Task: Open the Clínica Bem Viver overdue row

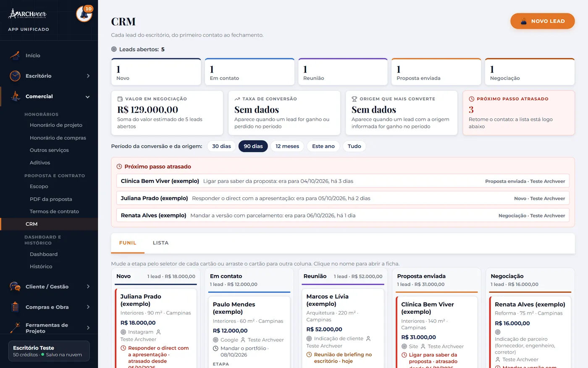Action: [343, 181]
